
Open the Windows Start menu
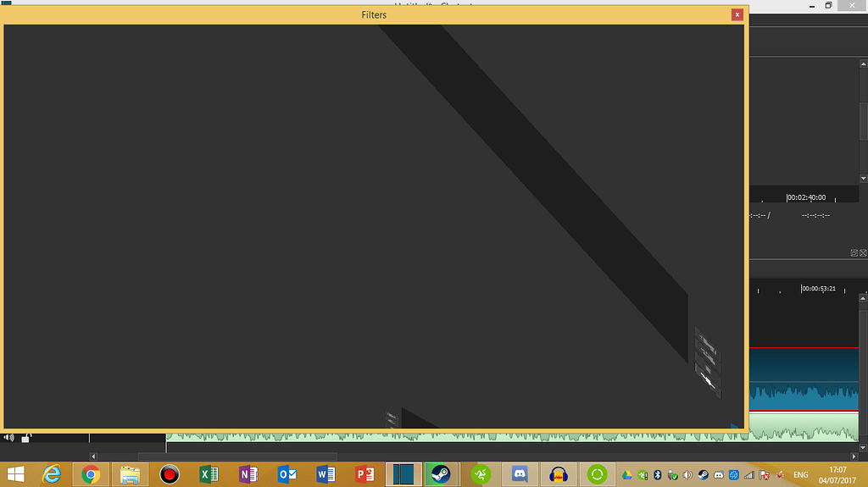click(x=15, y=474)
